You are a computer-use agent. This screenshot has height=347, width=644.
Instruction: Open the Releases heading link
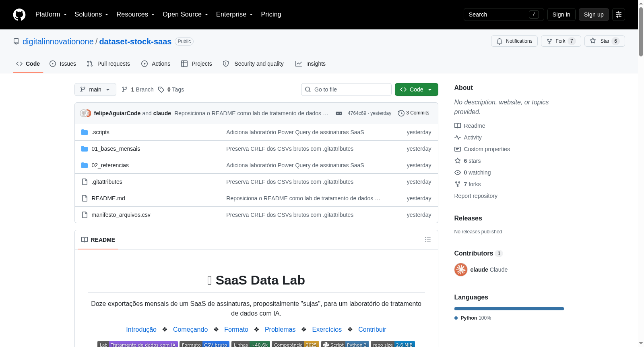pyautogui.click(x=468, y=218)
